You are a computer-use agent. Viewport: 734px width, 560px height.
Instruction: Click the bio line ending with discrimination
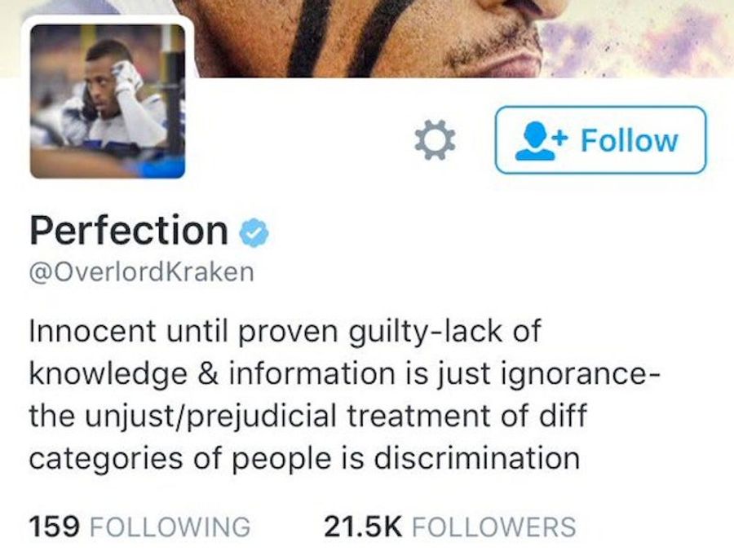pos(305,459)
